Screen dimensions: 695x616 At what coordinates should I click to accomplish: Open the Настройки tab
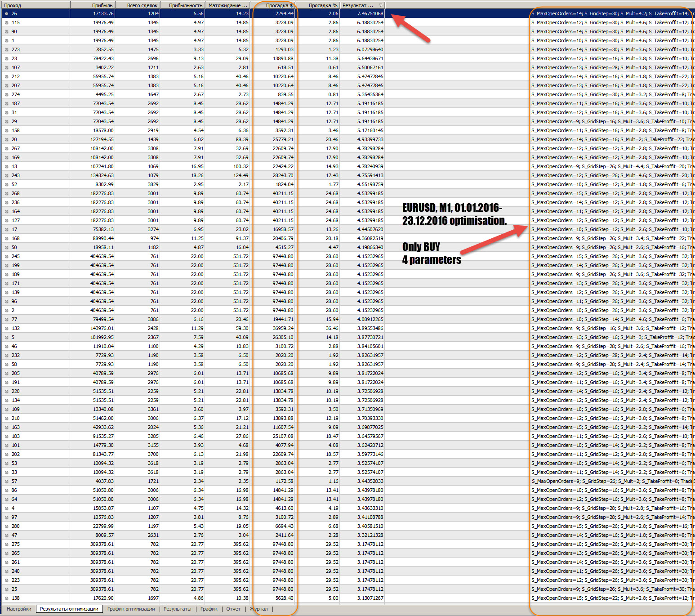pyautogui.click(x=19, y=609)
